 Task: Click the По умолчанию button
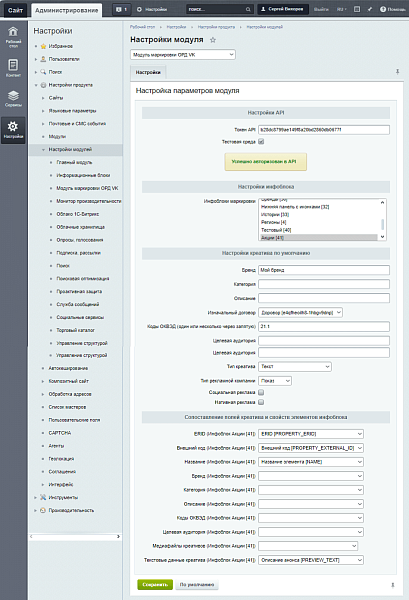(197, 585)
